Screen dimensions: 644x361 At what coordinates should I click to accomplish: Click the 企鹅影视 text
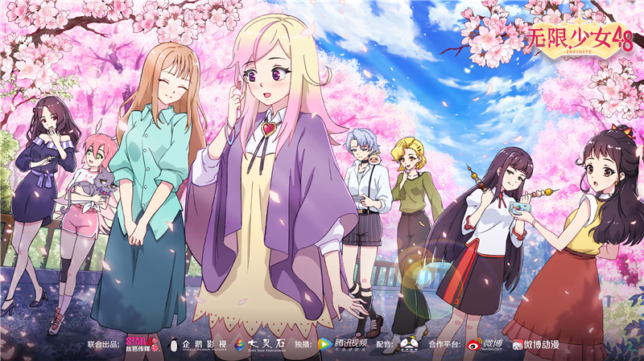pyautogui.click(x=204, y=344)
